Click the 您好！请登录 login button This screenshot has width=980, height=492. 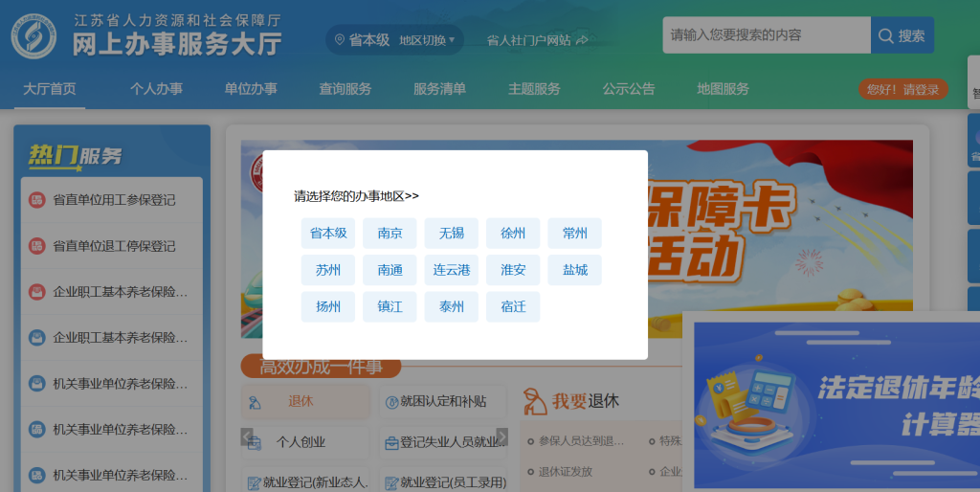[x=902, y=89]
